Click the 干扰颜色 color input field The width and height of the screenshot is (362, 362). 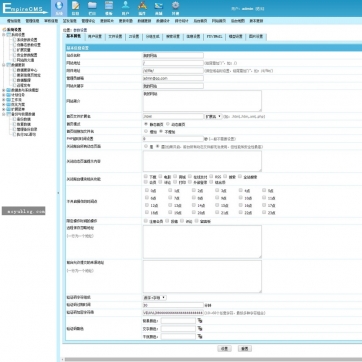178,337
